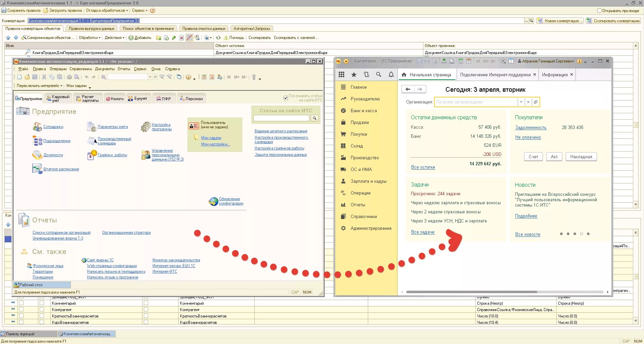Open search field dropdown in Комплексная автоматизация toolbar
The image size is (644, 344).
pyautogui.click(x=150, y=77)
